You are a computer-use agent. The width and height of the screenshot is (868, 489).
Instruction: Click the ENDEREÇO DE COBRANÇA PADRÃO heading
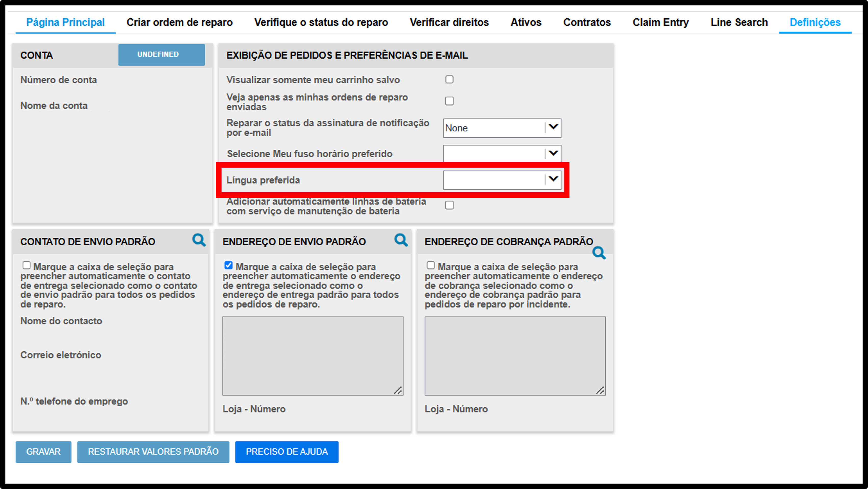click(509, 242)
